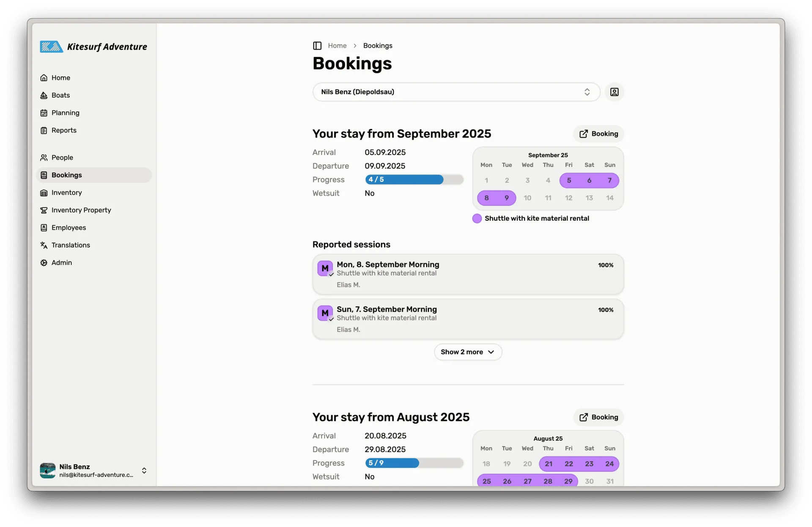Open the Translations section
This screenshot has height=527, width=812.
71,245
